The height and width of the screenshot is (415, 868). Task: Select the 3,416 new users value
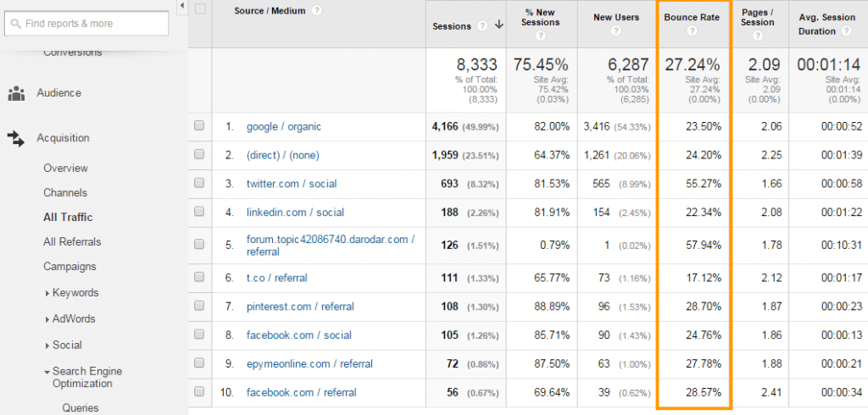pos(597,127)
